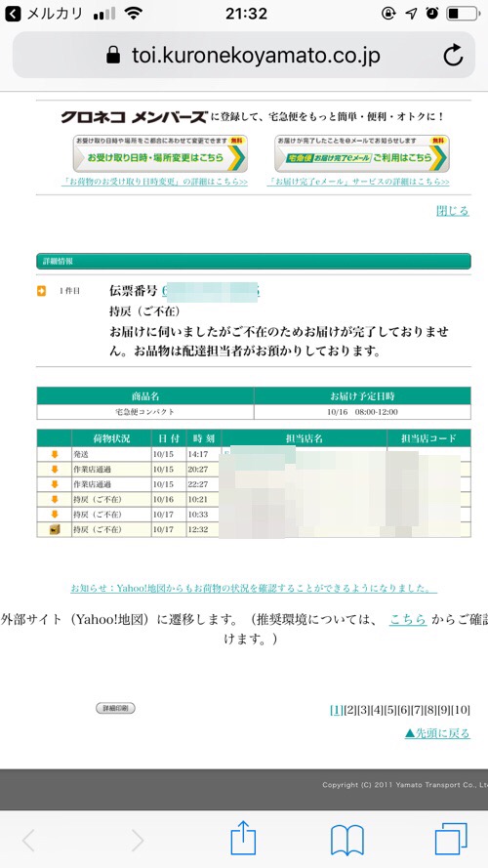This screenshot has height=868, width=488.
Task: Show open tabs with the tabs icon
Action: (x=451, y=839)
